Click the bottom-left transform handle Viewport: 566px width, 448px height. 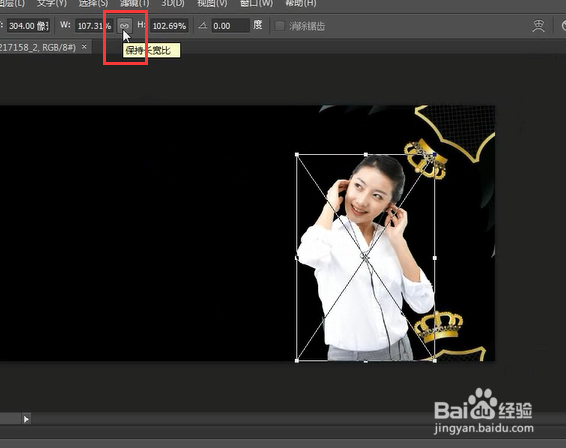[297, 361]
